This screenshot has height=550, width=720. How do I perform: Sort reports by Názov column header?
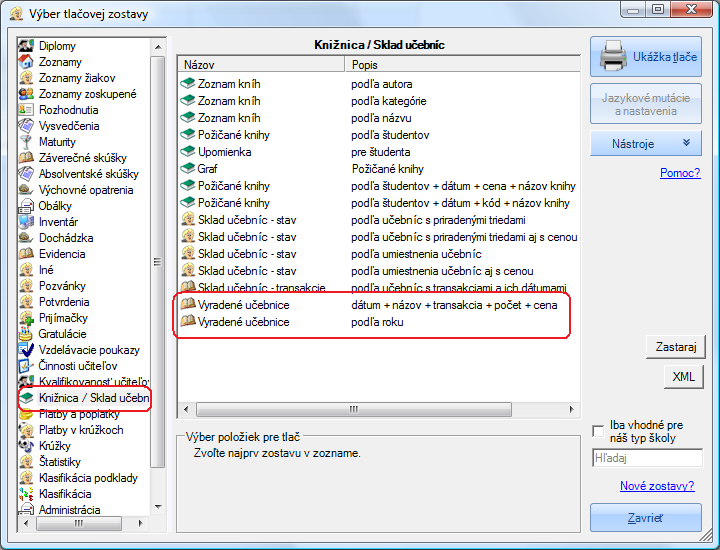click(x=261, y=65)
